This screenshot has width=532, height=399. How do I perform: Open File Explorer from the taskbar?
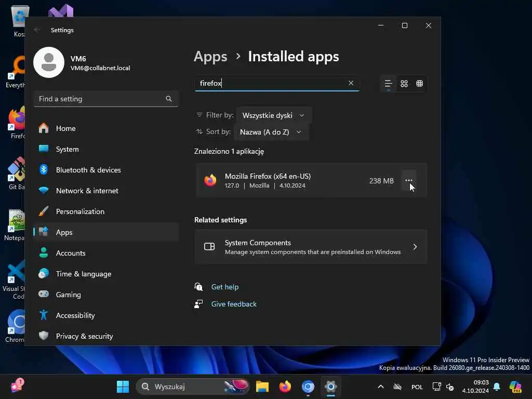pos(262,387)
